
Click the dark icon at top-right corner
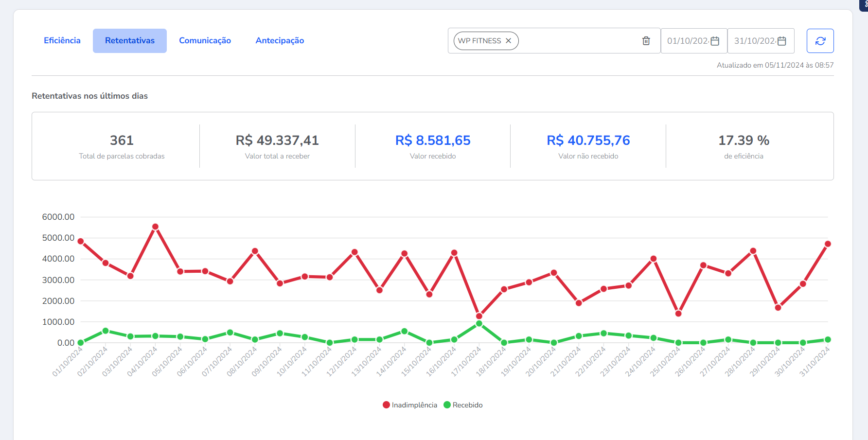tap(865, 4)
